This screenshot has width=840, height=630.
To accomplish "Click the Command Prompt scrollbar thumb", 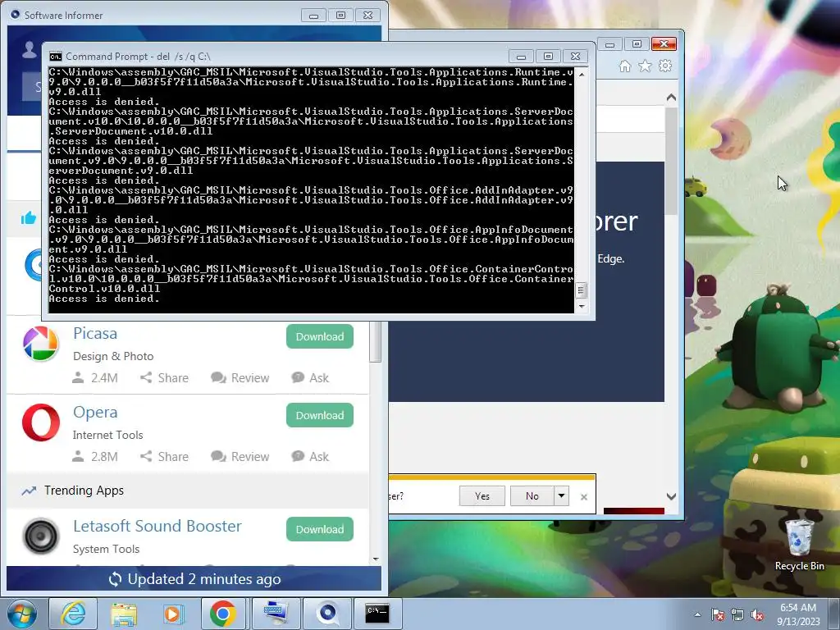I will [582, 290].
